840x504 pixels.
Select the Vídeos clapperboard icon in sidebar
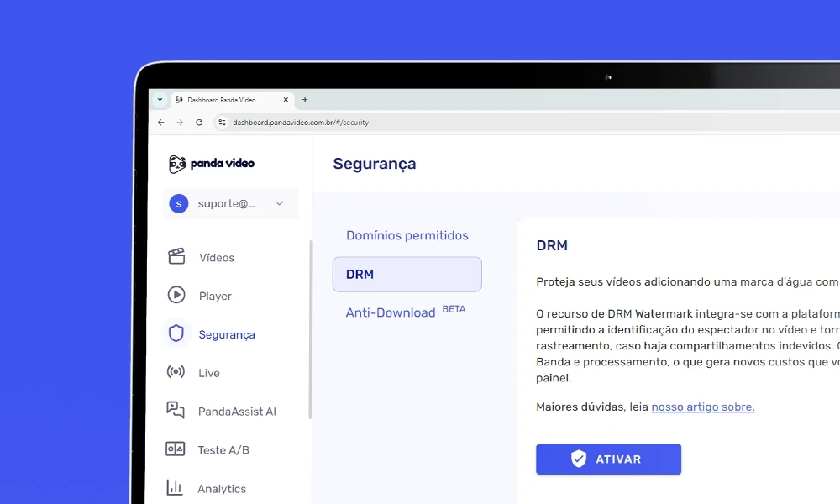[x=176, y=257]
